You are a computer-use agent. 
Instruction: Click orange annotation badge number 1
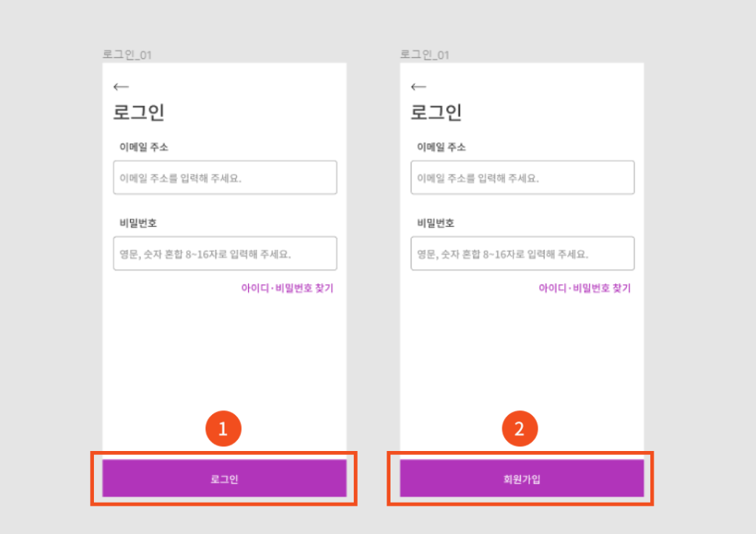point(223,428)
